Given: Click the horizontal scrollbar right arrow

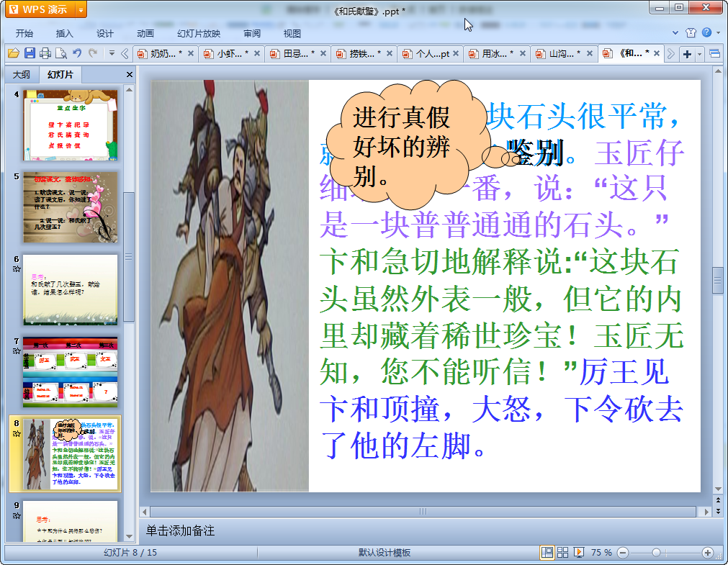Looking at the screenshot, I should 706,512.
